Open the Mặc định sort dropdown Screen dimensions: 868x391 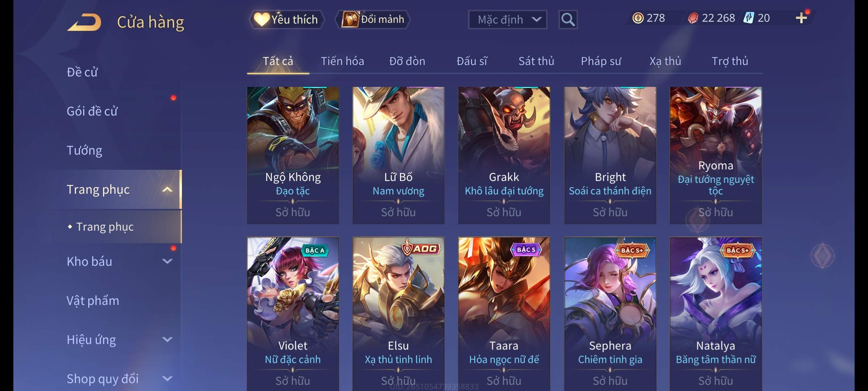(x=507, y=20)
